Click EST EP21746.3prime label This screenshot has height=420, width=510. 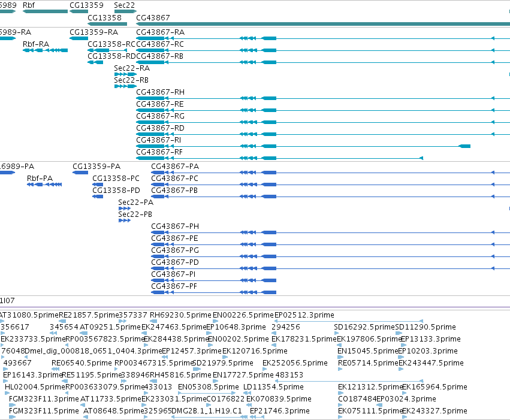point(280,411)
